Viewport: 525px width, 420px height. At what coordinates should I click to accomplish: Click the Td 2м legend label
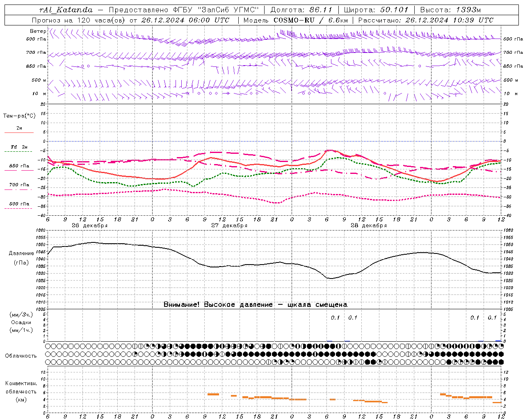tap(19, 147)
